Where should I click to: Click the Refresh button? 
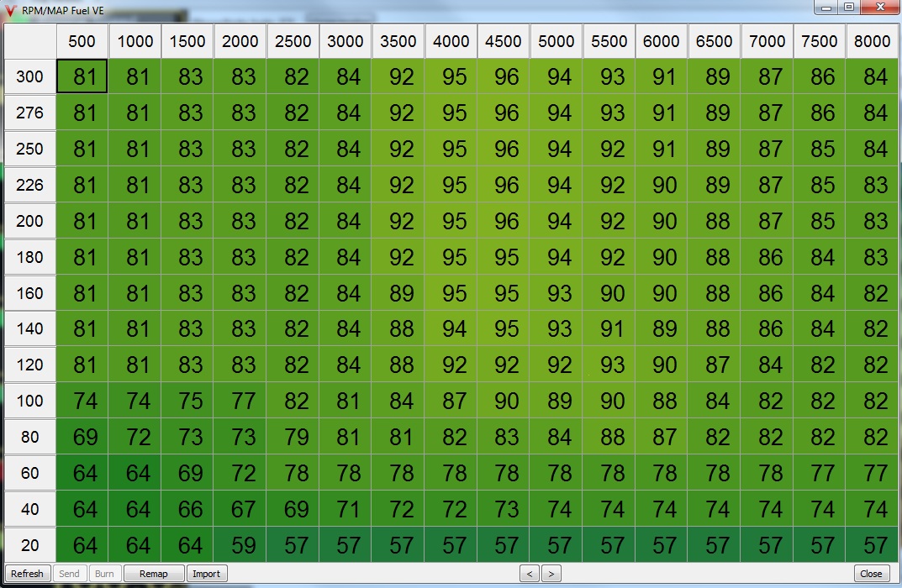tap(27, 574)
